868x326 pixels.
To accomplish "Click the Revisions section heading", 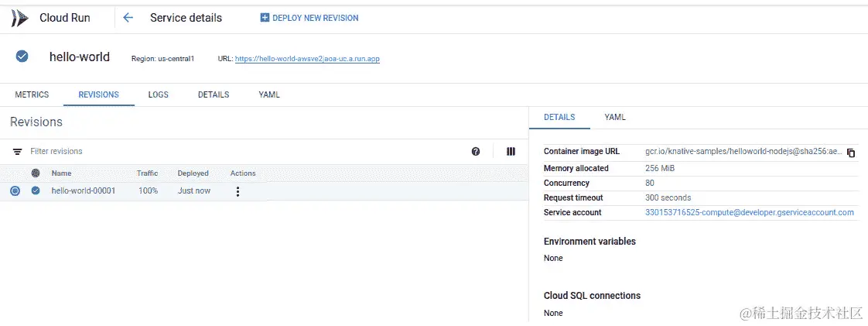I will (36, 122).
